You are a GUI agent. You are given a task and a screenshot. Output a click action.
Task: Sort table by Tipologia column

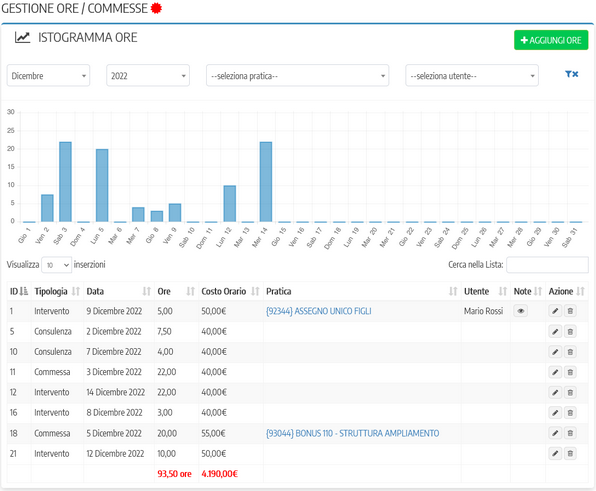(x=57, y=291)
